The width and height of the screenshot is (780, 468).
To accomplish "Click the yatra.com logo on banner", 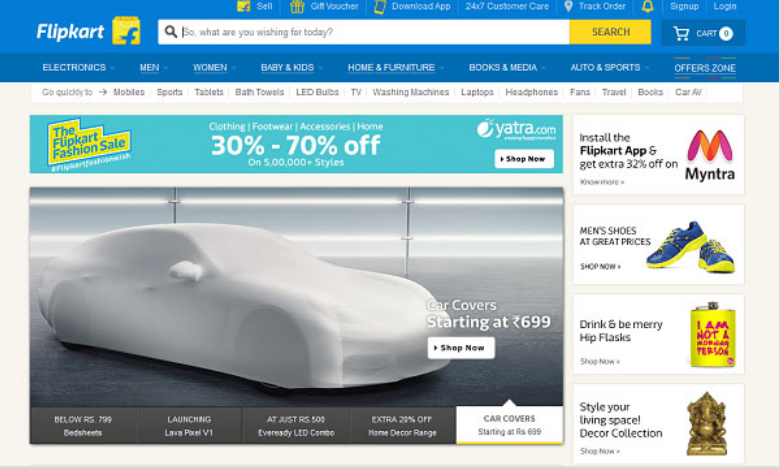I will (x=516, y=129).
